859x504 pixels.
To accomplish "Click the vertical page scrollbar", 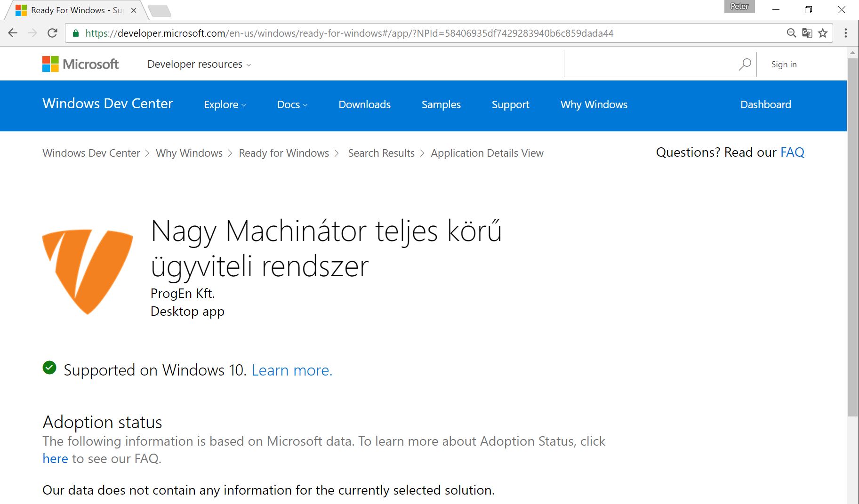I will (852, 235).
